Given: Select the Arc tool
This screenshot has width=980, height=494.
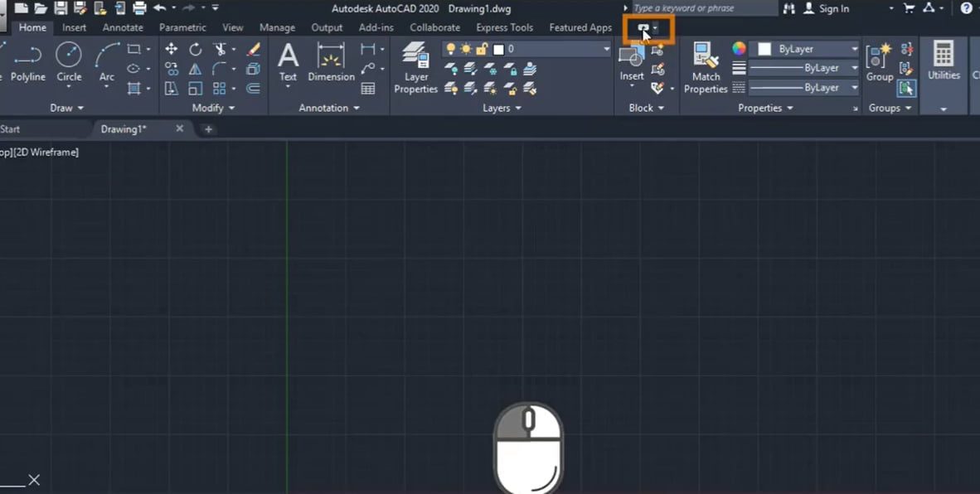Looking at the screenshot, I should (107, 63).
